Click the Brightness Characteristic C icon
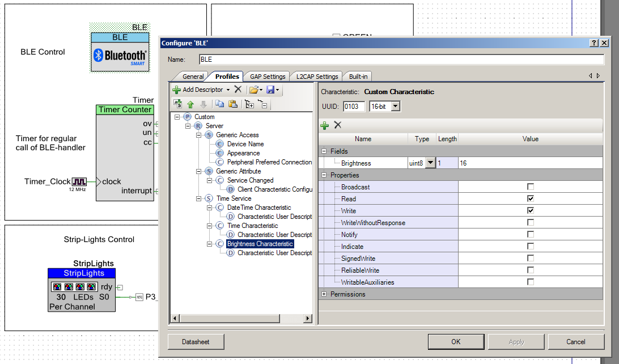The image size is (619, 364). (220, 244)
